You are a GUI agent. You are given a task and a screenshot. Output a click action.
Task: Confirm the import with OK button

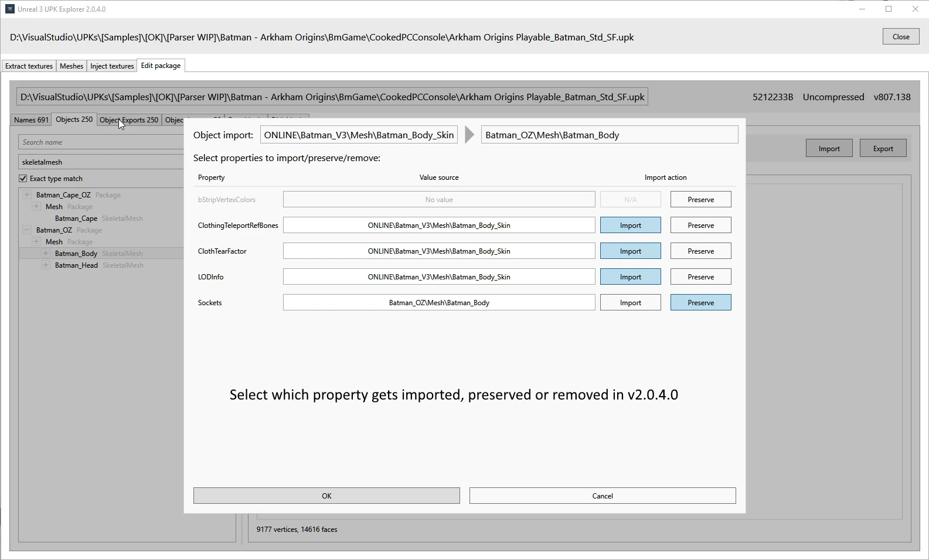click(326, 496)
